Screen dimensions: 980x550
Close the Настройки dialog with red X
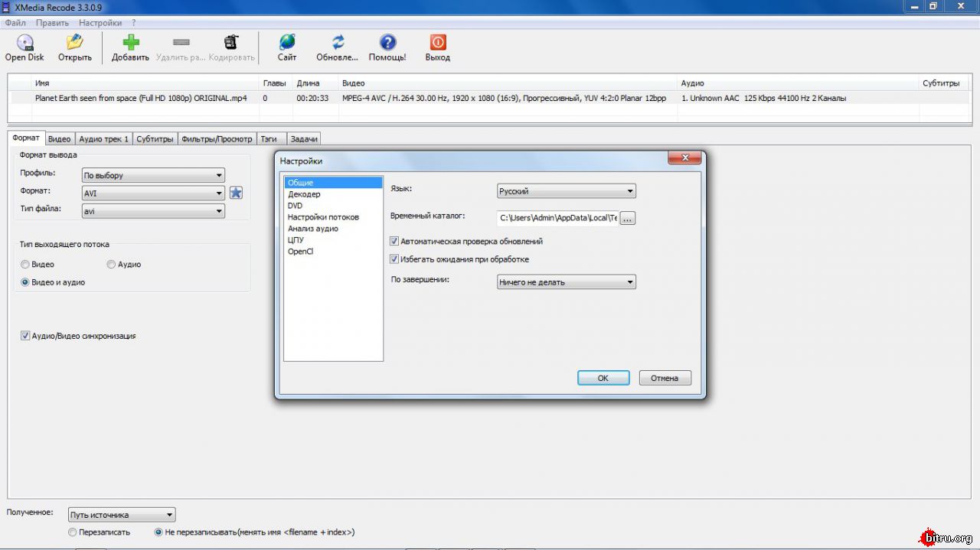684,158
